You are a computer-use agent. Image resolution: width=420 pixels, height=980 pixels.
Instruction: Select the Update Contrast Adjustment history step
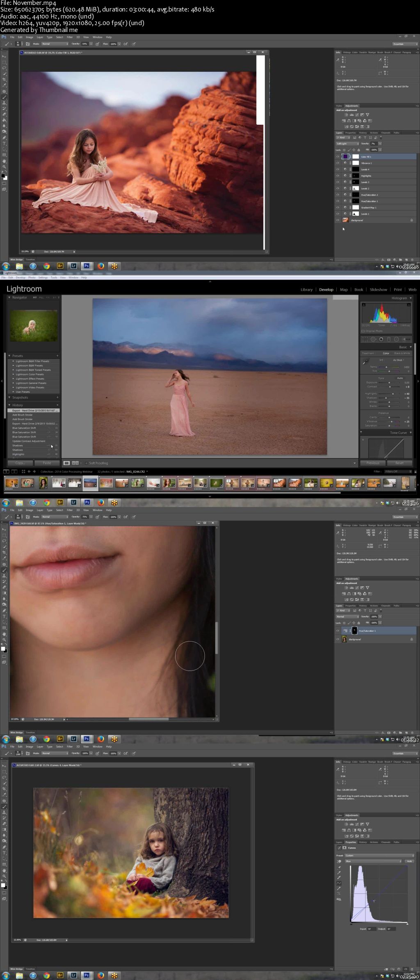click(29, 441)
